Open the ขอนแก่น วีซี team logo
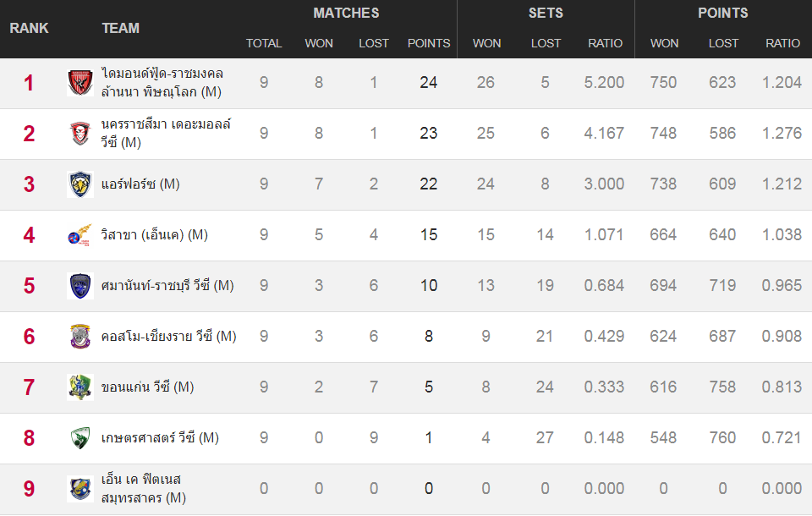Screen dimensions: 812x516 (80, 387)
